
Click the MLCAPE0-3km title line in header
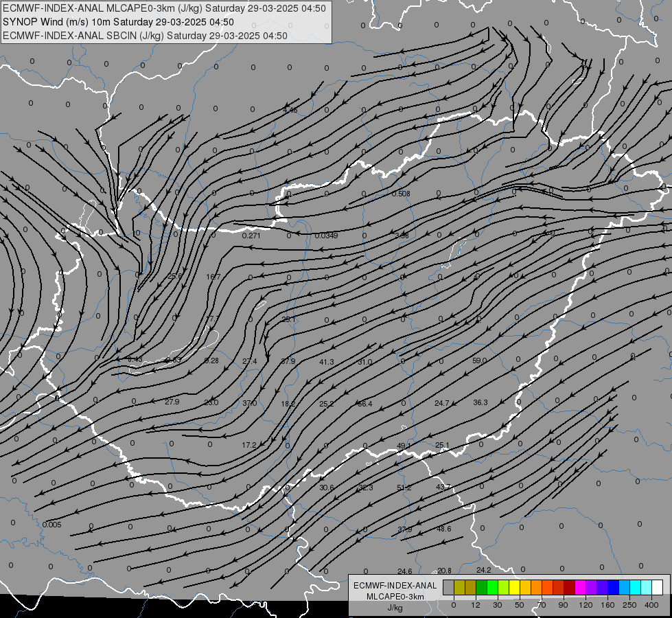coord(164,8)
